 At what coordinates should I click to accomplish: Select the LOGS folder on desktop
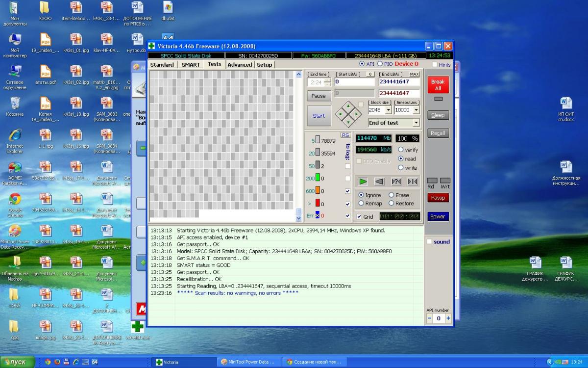(15, 298)
